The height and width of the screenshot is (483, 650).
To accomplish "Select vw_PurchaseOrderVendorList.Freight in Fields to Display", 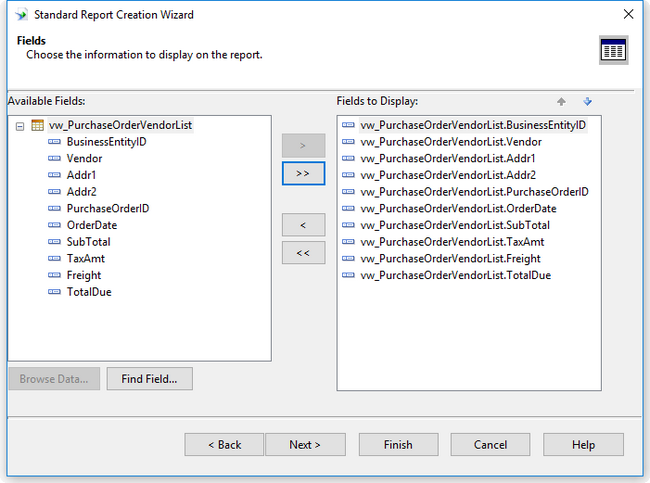I will (x=450, y=258).
